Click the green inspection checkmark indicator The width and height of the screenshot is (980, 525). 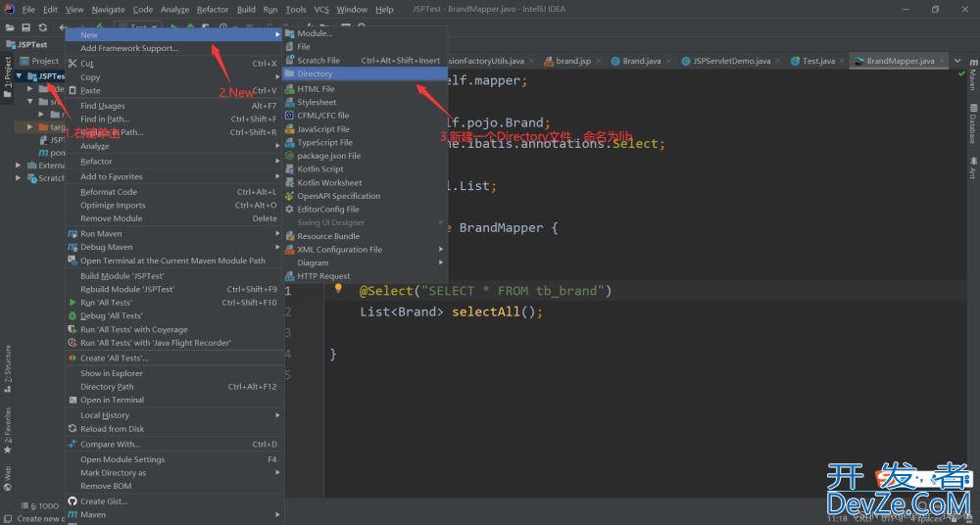(x=961, y=73)
